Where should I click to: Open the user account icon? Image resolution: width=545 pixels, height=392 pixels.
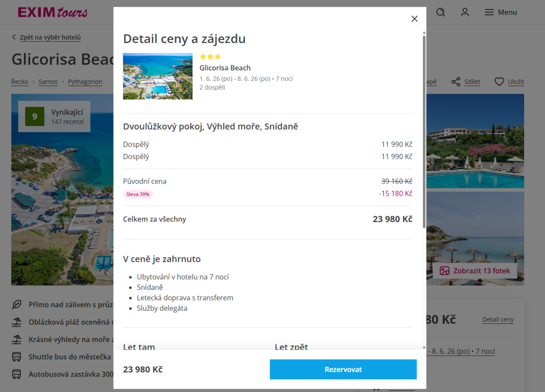tap(465, 12)
